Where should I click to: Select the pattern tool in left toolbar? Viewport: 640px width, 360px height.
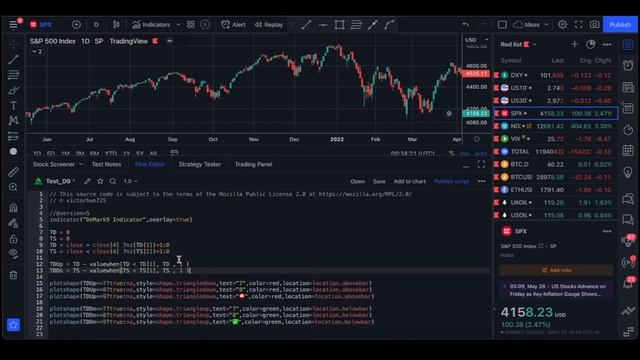13,120
